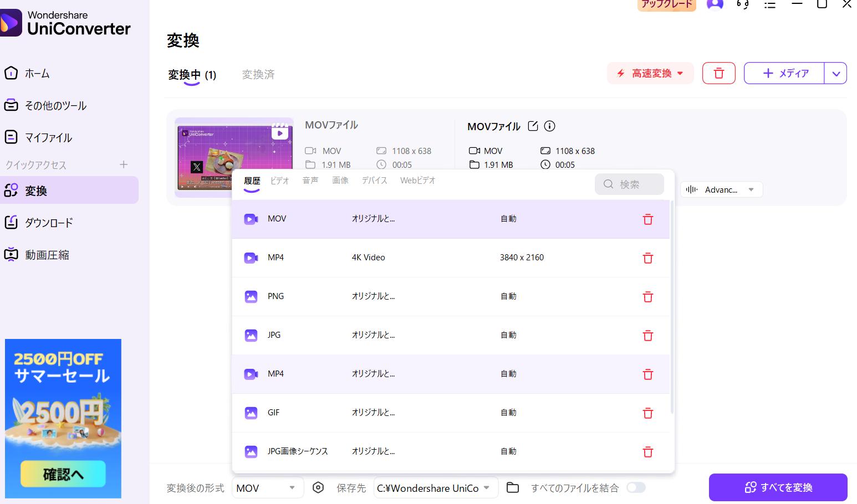Click the format list scrollbar
This screenshot has width=857, height=504.
[672, 307]
